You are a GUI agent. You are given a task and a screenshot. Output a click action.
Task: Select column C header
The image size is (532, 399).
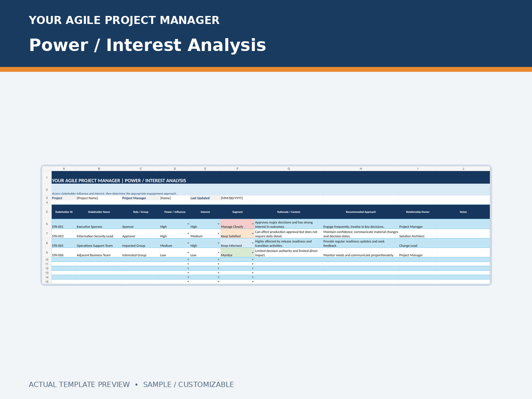coord(141,169)
